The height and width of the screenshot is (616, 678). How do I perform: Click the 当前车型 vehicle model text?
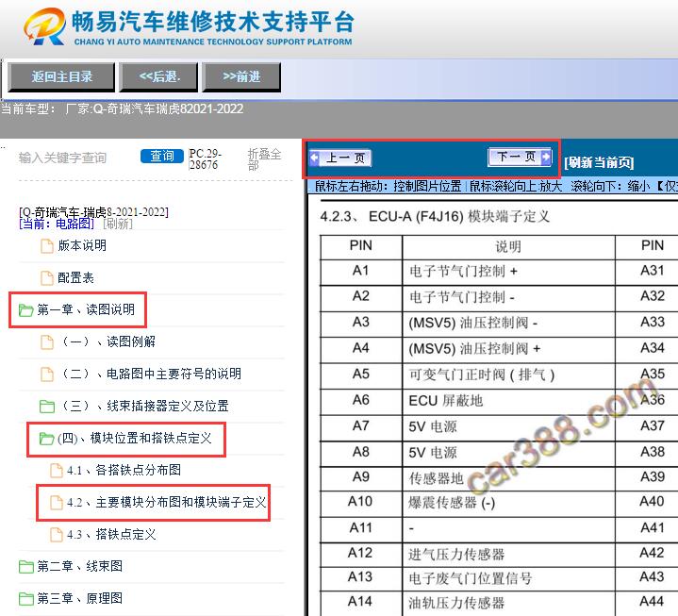pyautogui.click(x=123, y=109)
